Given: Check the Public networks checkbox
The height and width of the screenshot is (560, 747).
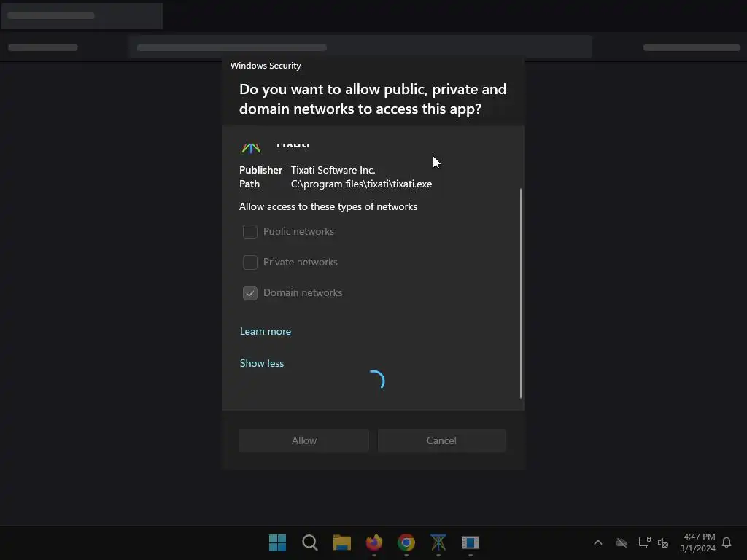Looking at the screenshot, I should (249, 232).
